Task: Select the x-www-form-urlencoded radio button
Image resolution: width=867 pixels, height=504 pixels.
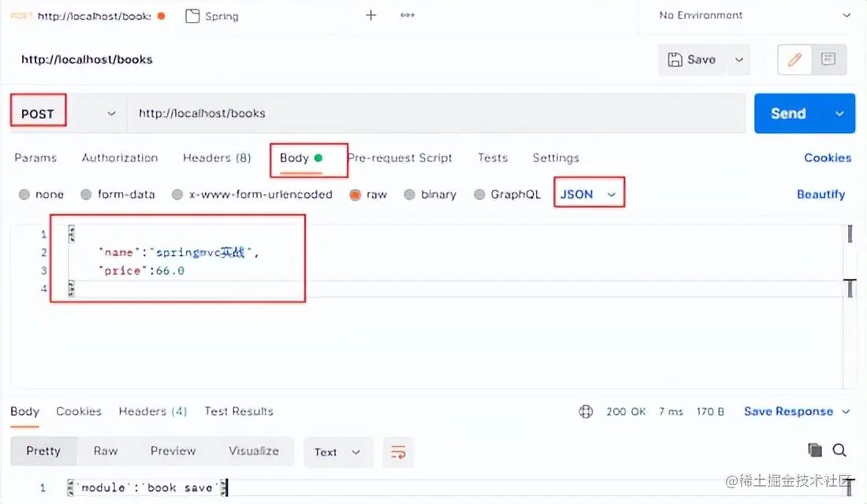Action: pyautogui.click(x=177, y=195)
